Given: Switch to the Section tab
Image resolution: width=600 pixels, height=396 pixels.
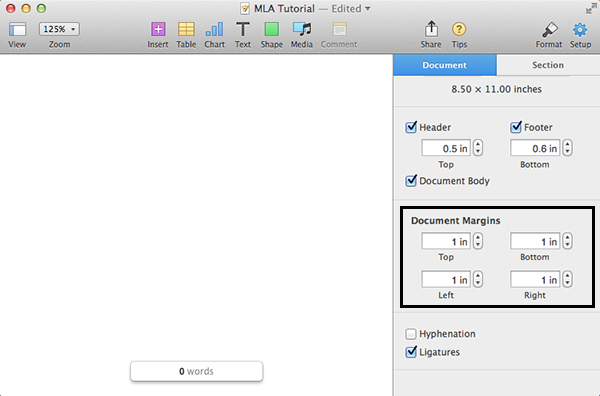Looking at the screenshot, I should coord(548,65).
